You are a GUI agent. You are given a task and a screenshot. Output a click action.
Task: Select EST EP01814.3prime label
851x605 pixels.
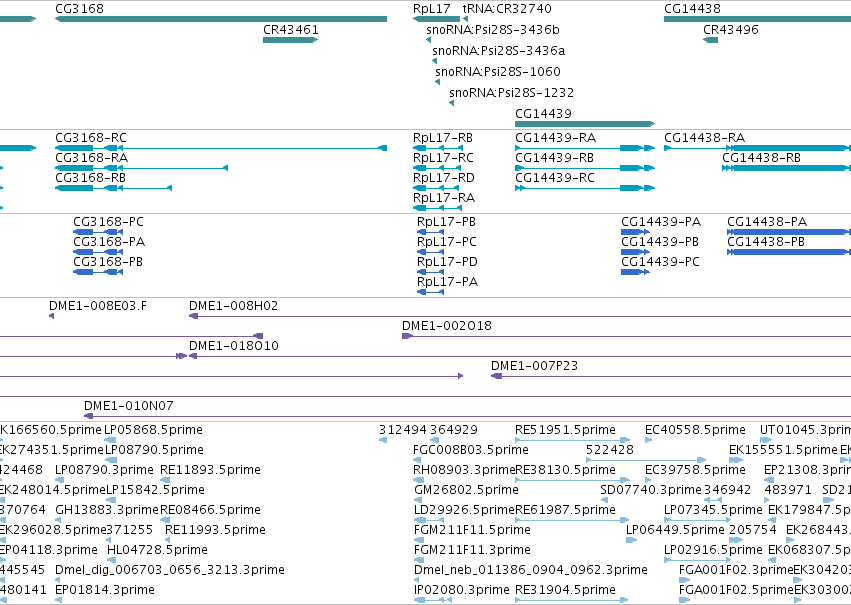pyautogui.click(x=105, y=590)
